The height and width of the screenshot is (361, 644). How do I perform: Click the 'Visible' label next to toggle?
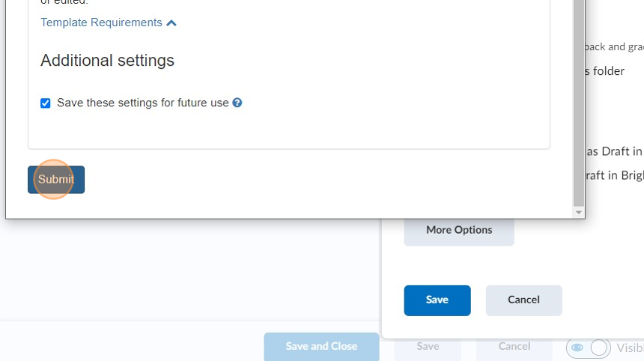[x=629, y=348]
